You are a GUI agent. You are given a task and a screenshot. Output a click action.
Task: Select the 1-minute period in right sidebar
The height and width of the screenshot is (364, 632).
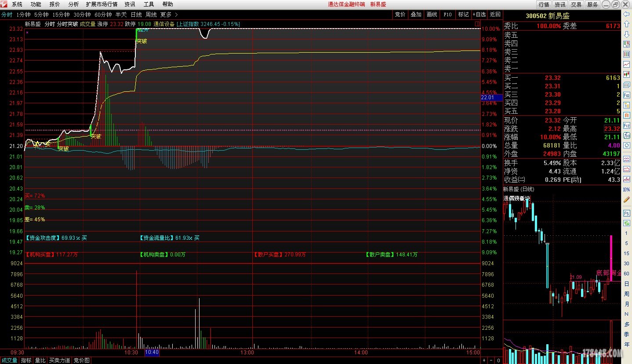(x=627, y=233)
